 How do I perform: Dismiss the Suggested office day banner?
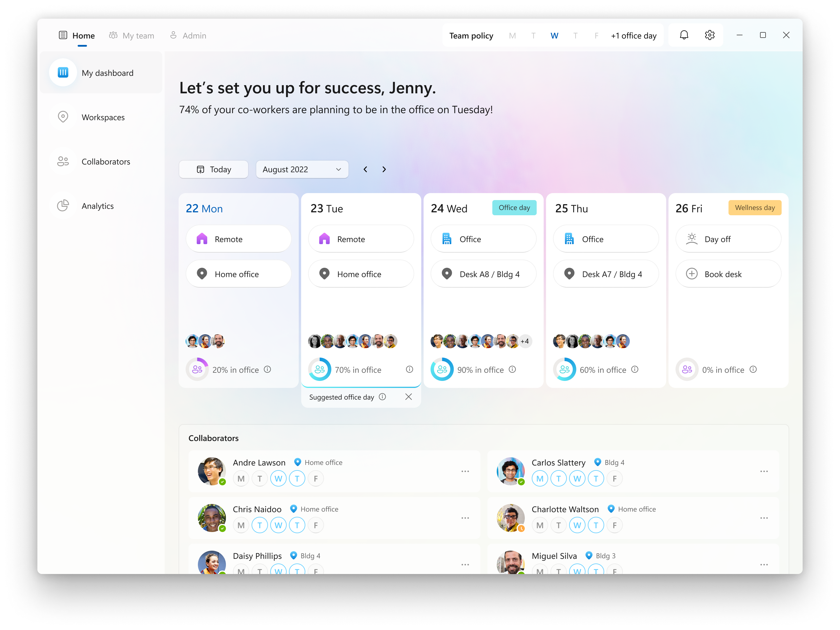(408, 397)
